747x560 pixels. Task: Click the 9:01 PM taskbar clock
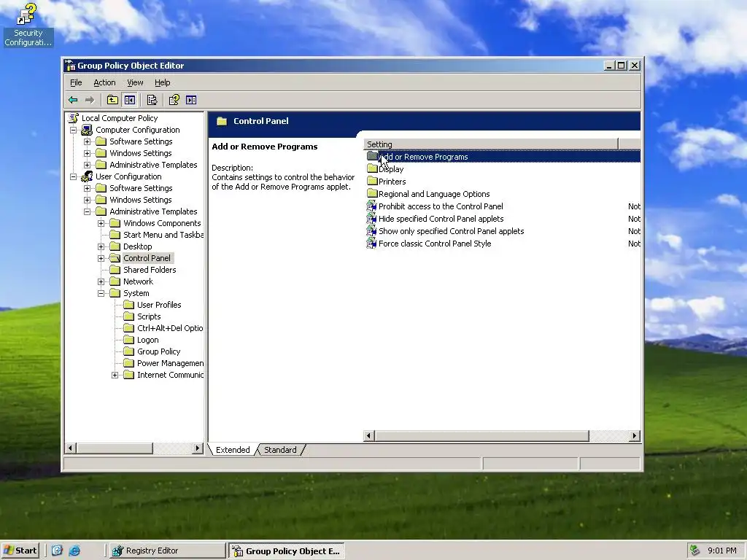(x=721, y=551)
